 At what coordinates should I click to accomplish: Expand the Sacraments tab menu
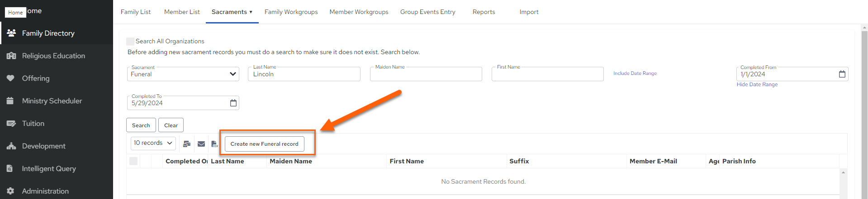click(x=232, y=12)
